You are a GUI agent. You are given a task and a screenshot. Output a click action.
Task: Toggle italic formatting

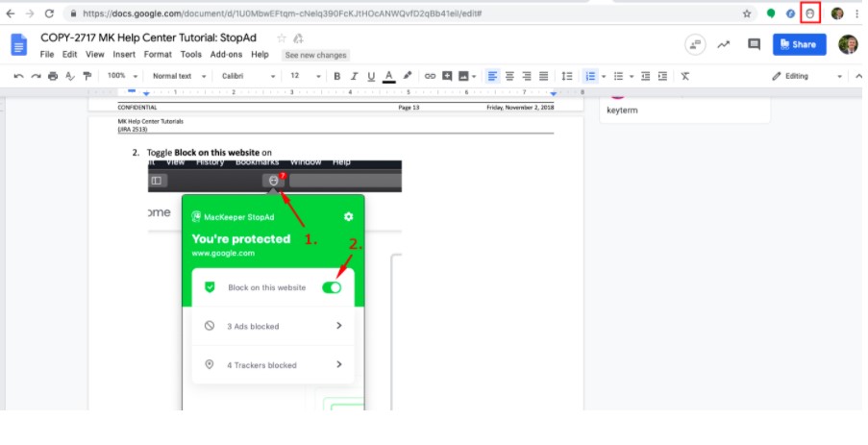354,76
